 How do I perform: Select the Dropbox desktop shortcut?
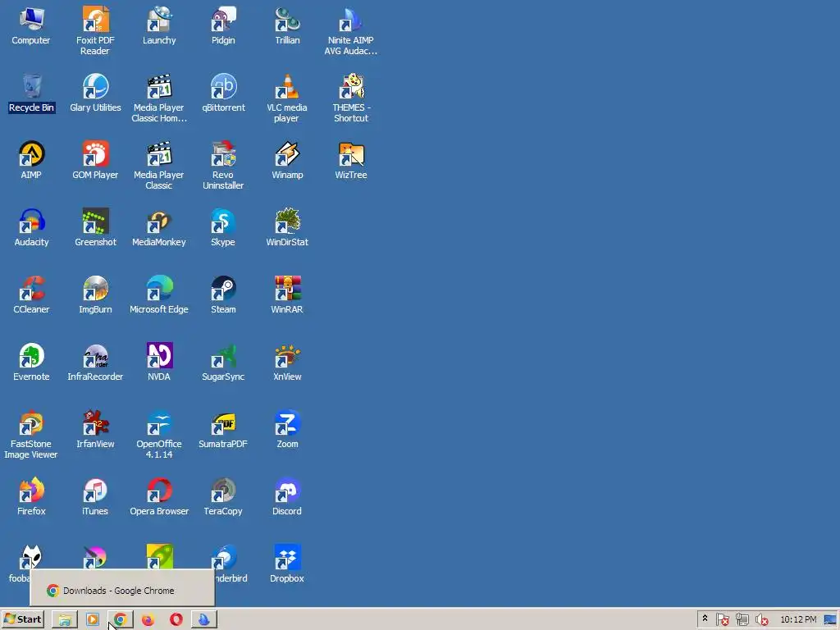[287, 564]
